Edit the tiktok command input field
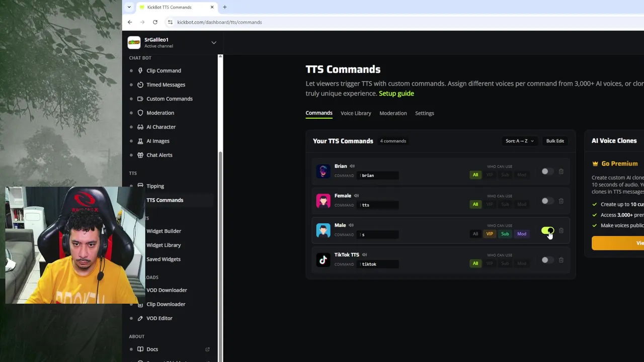Viewport: 644px width, 362px height. (x=378, y=264)
